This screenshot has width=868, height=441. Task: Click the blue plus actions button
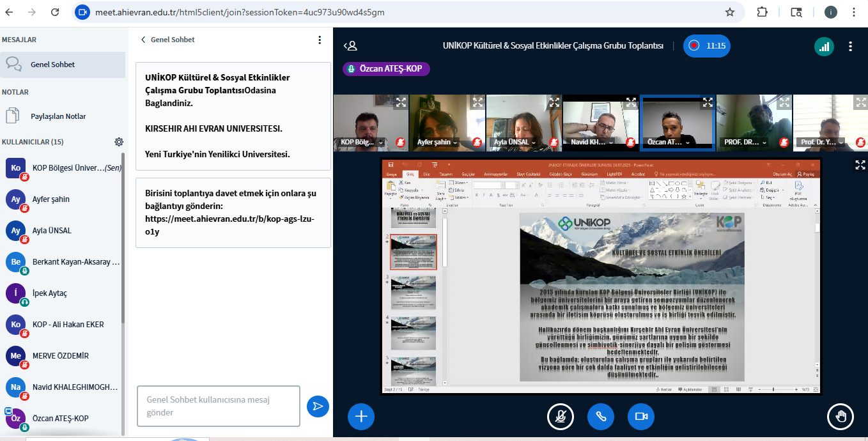361,416
